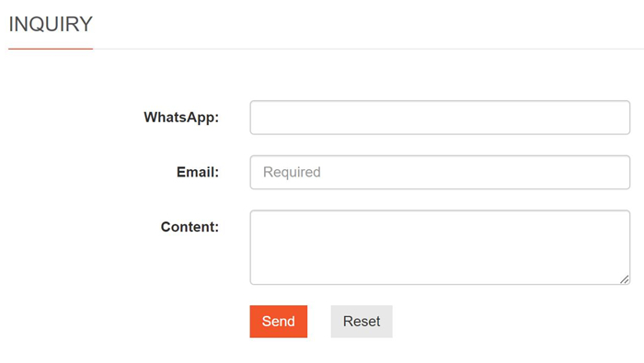Screen dimensions: 644x363
Task: Click the grey Reset button
Action: 362,321
